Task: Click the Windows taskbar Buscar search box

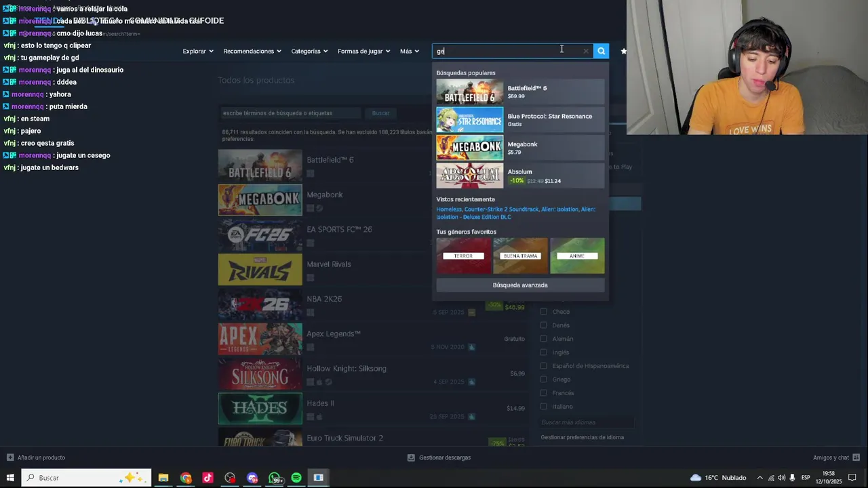Action: tap(85, 478)
